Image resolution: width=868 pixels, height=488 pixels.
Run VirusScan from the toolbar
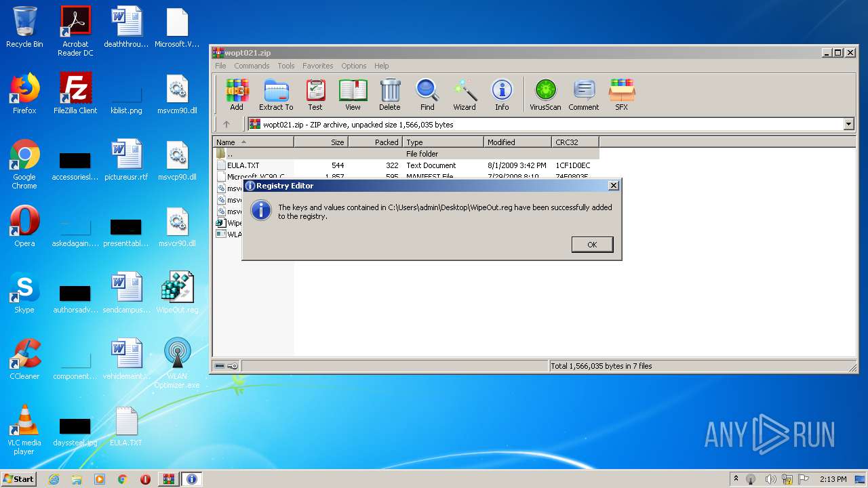pyautogui.click(x=545, y=94)
